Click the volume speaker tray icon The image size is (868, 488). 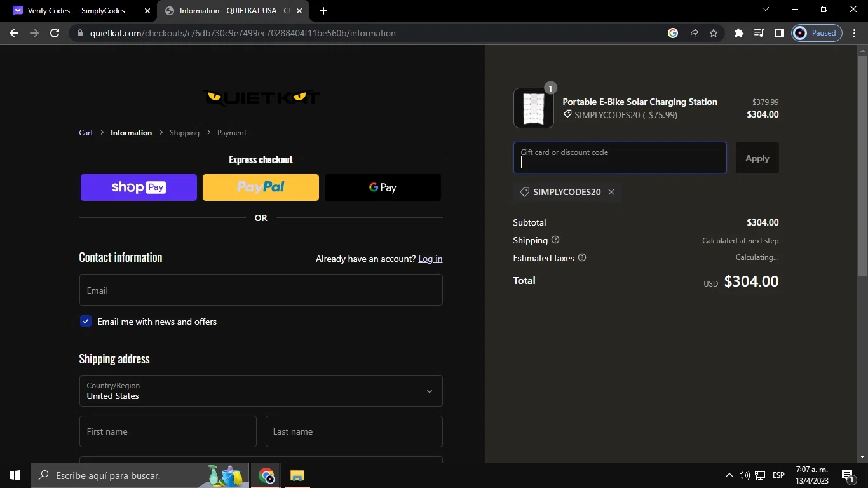click(x=745, y=475)
